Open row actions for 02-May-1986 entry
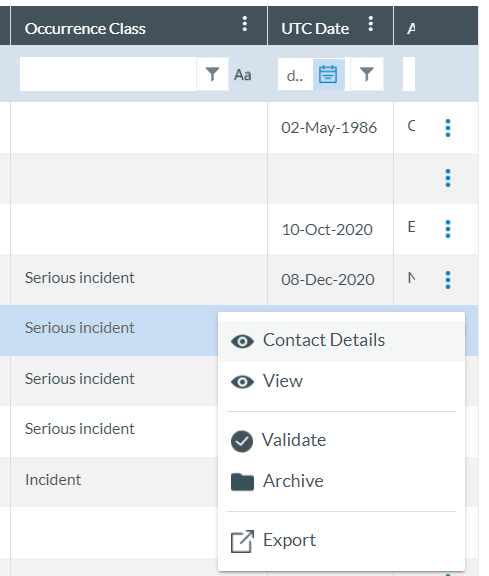This screenshot has width=489, height=576. tap(447, 128)
